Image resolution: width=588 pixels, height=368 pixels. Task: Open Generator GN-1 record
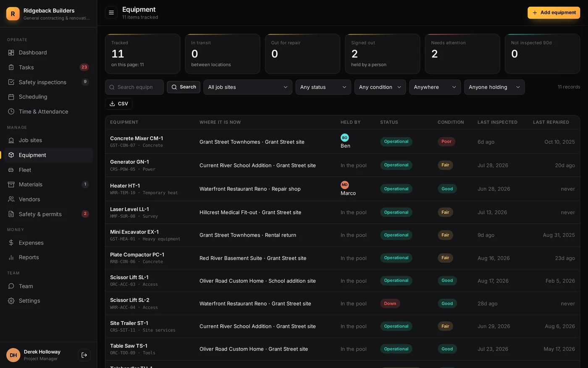129,162
